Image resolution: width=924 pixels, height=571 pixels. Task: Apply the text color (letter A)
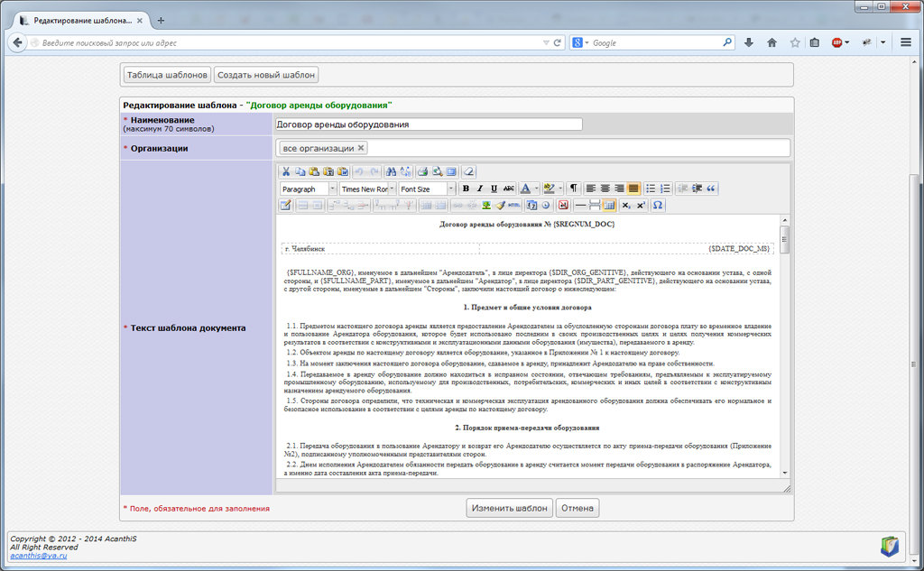[525, 189]
